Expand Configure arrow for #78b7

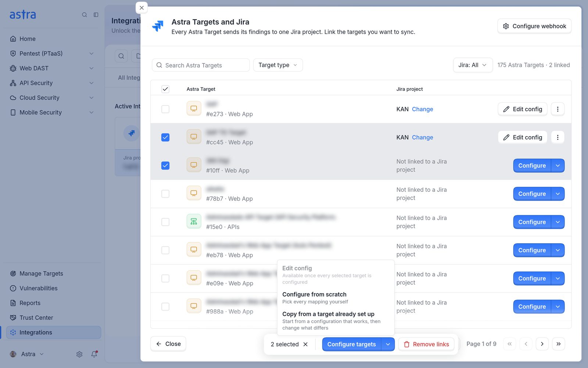[x=558, y=194]
